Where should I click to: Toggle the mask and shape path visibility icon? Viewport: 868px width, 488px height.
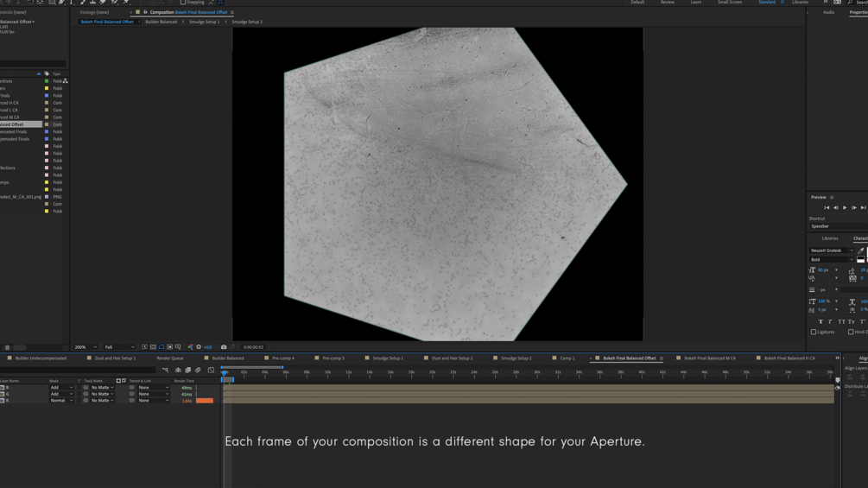coord(162,347)
